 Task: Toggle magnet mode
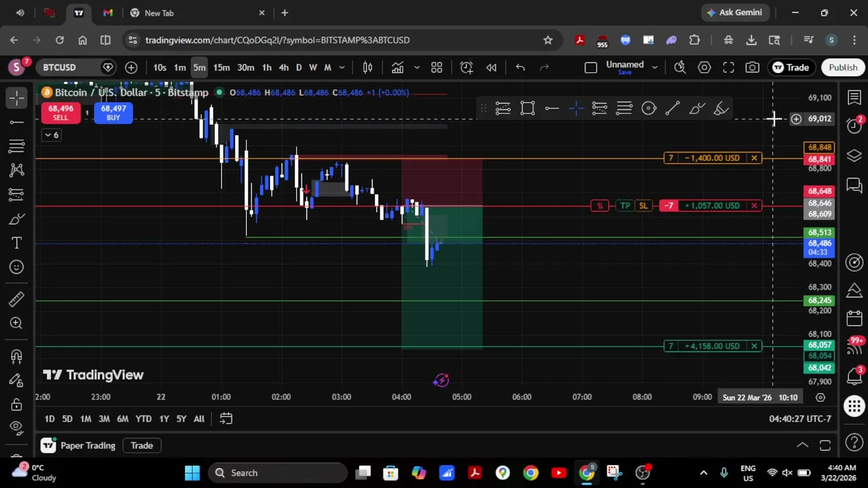tap(16, 356)
